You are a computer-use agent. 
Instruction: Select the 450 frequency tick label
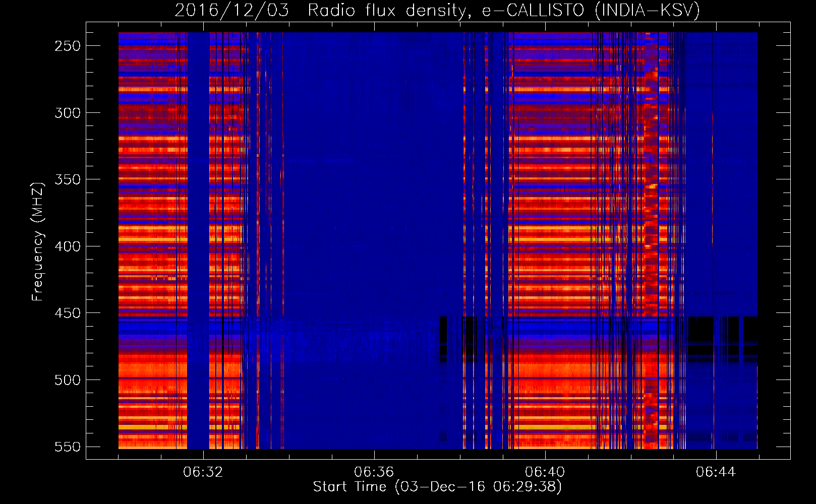[68, 313]
